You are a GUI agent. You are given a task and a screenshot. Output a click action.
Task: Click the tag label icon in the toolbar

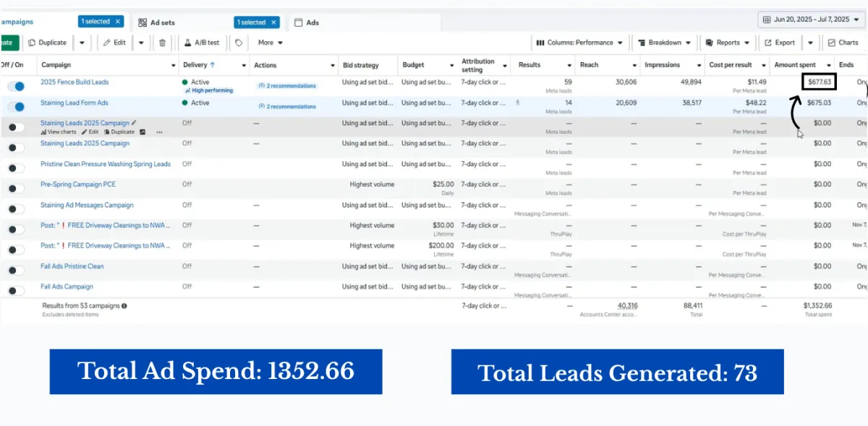(x=239, y=43)
